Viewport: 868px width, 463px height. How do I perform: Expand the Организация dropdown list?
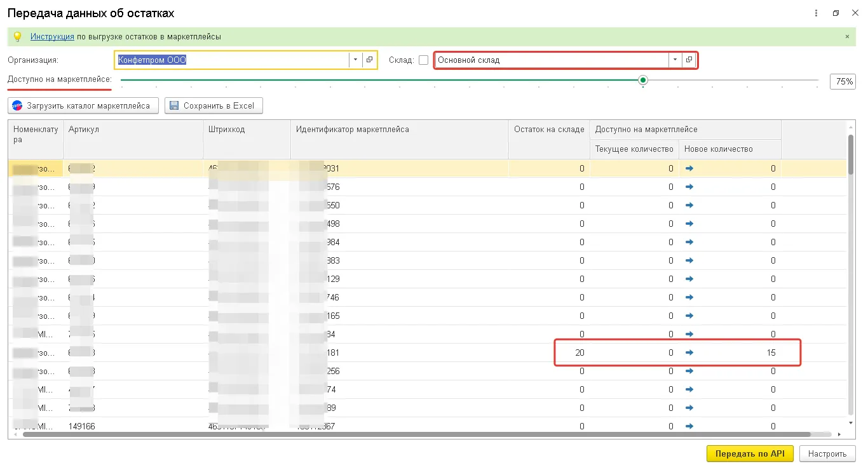(x=355, y=60)
